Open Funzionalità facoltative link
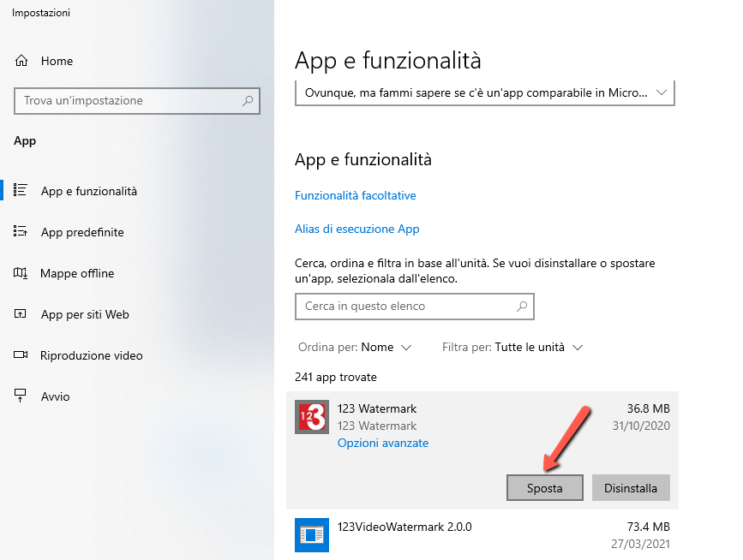Screen dimensions: 743x560 click(356, 195)
